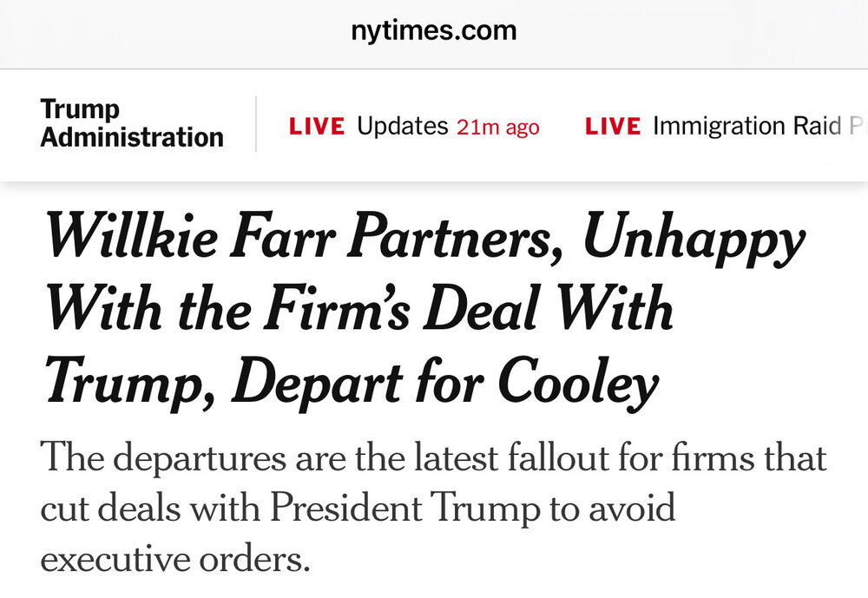Click 'President Trump' in the summary
Screen dimensions: 868x598
404,509
